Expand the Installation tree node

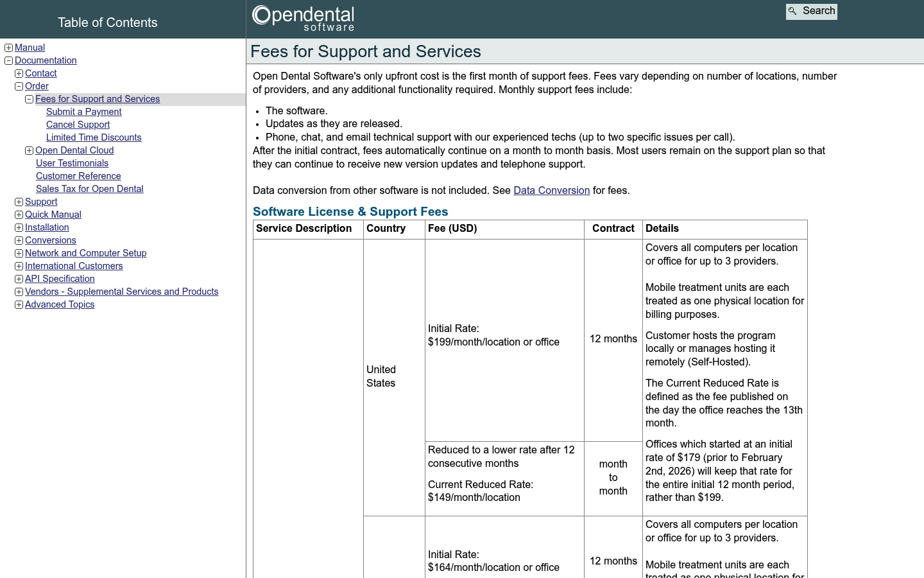(19, 227)
